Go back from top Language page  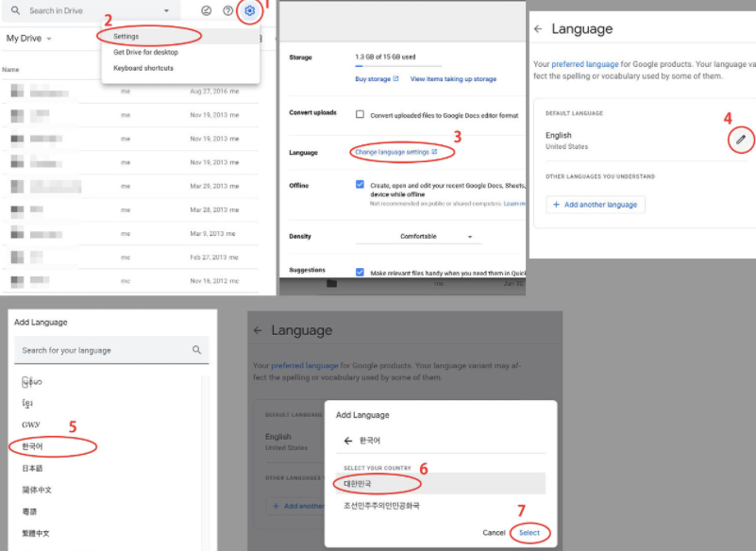click(538, 29)
